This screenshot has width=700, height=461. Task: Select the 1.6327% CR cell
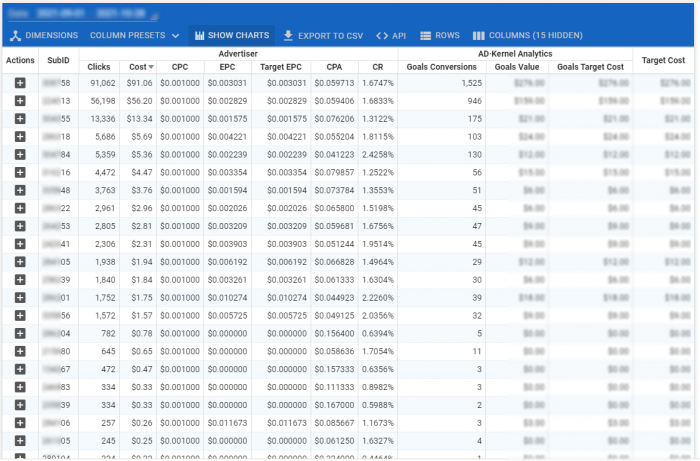click(378, 440)
